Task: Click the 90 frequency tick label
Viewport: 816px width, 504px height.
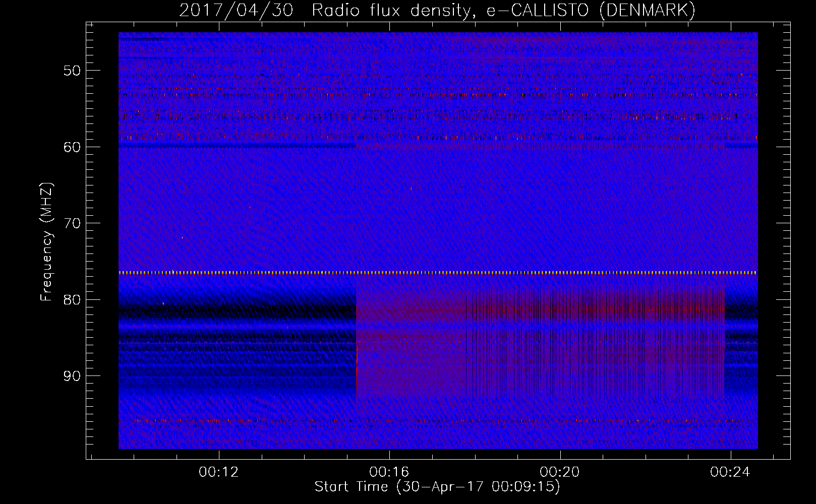Action: [x=72, y=376]
